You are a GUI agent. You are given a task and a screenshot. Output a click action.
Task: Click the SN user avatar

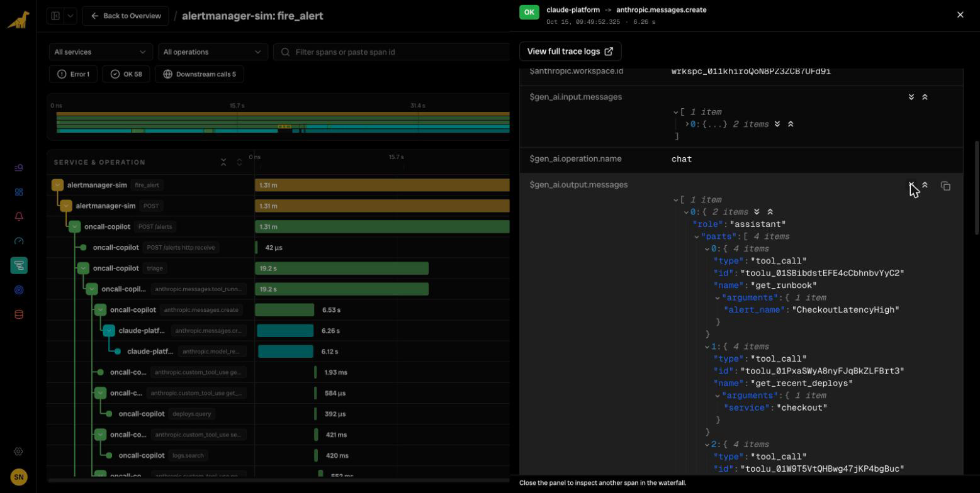click(18, 477)
